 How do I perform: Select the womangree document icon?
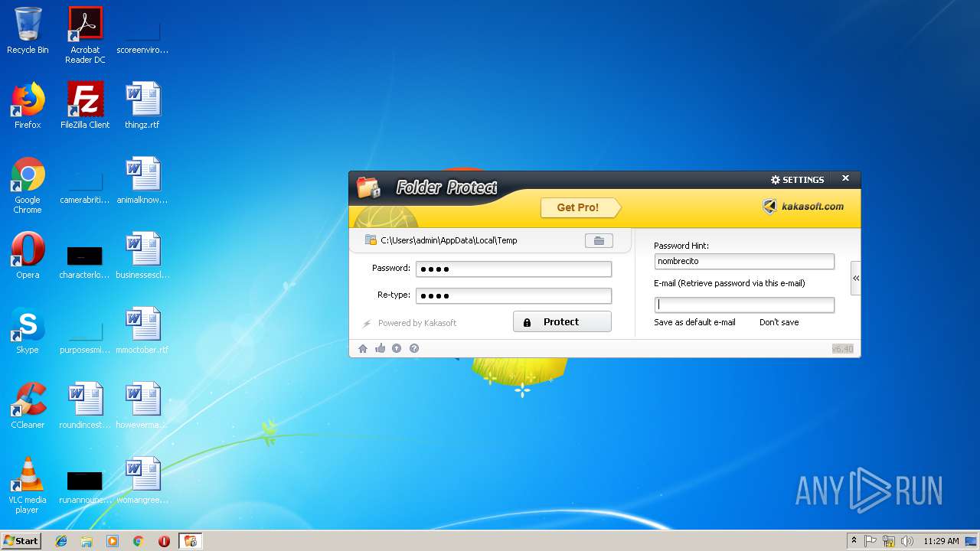coord(142,481)
